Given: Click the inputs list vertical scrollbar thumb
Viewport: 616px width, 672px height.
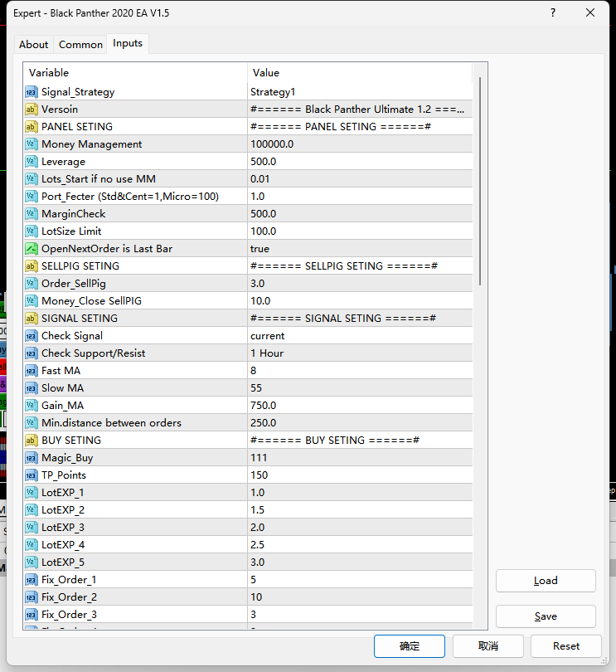Looking at the screenshot, I should (x=480, y=182).
